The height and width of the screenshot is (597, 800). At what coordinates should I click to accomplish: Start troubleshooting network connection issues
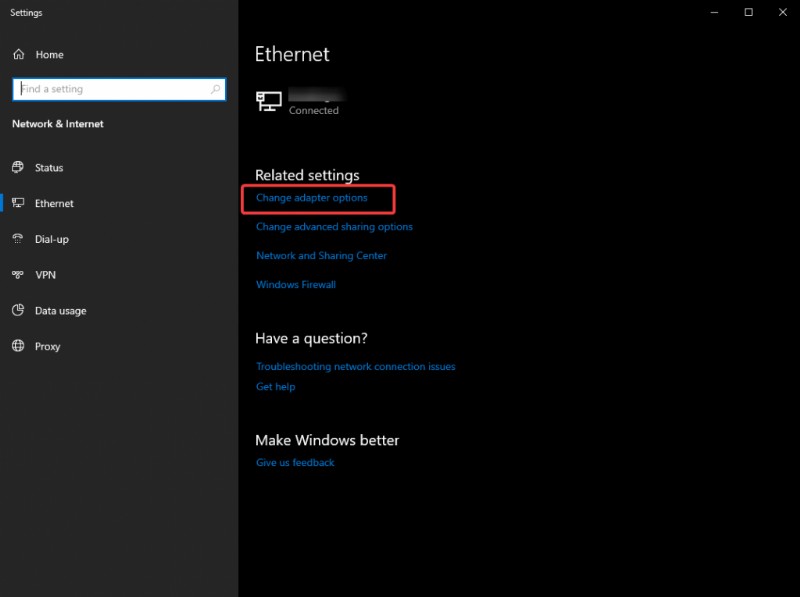point(356,366)
